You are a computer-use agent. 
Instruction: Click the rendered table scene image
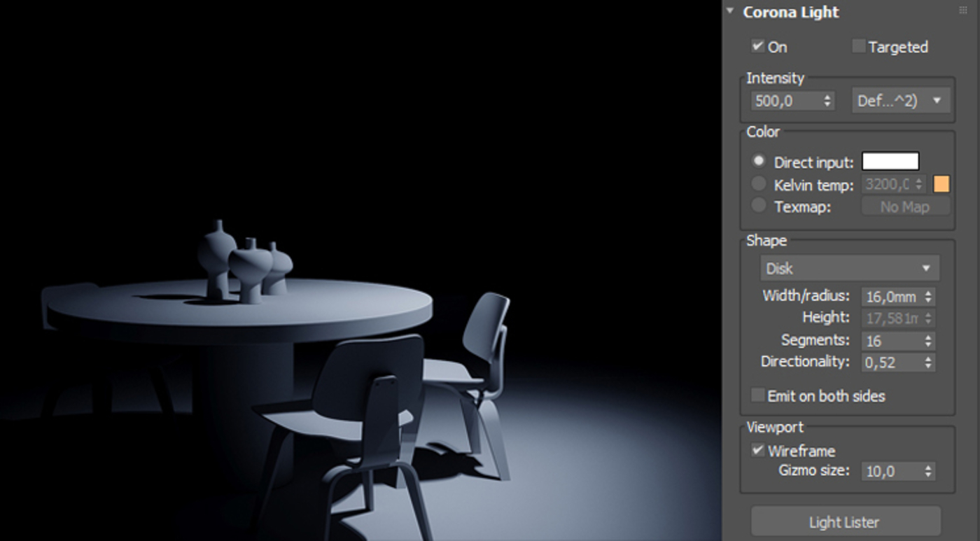point(360,270)
